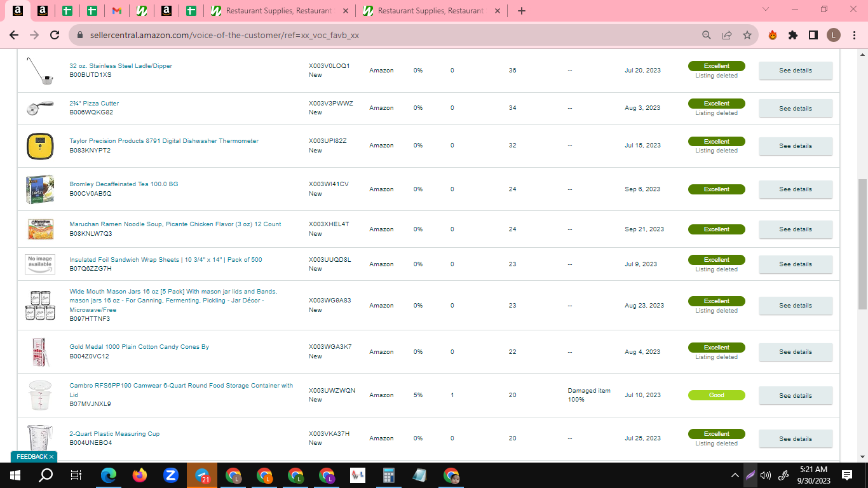868x488 pixels.
Task: Open the Calculator from the taskbar
Action: 389,475
